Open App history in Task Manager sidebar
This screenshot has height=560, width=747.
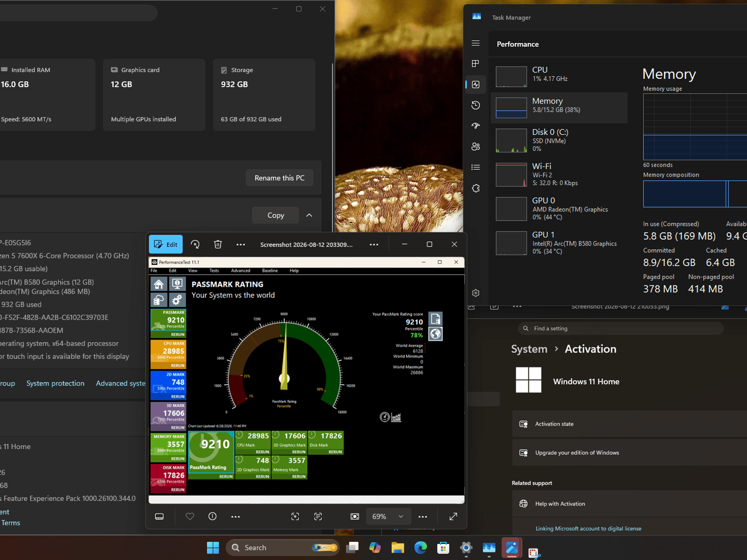tap(476, 105)
